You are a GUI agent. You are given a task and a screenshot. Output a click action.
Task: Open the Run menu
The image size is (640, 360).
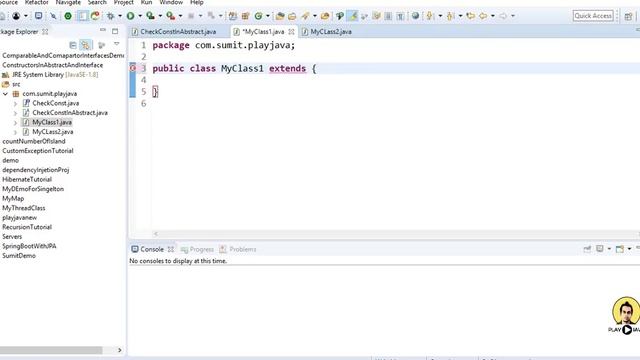tap(147, 2)
